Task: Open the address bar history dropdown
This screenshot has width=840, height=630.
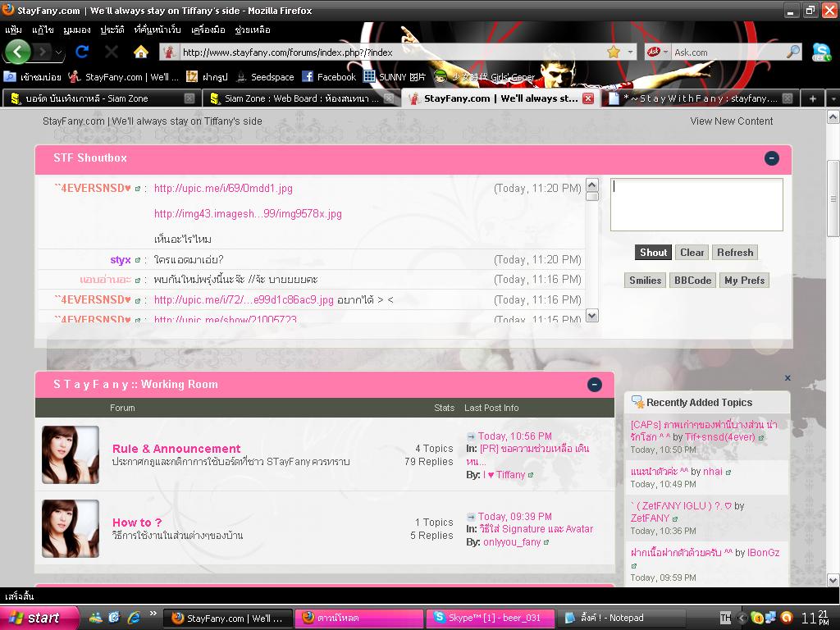Action: (x=630, y=52)
